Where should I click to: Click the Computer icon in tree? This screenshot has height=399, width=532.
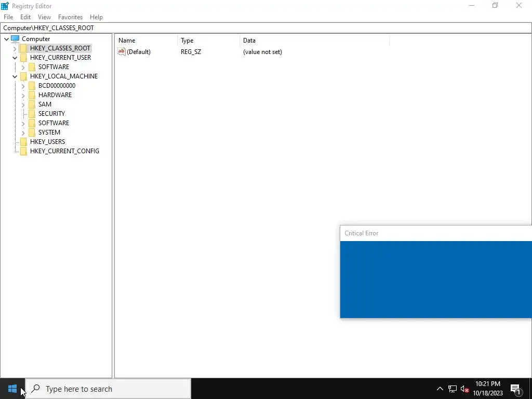point(15,38)
